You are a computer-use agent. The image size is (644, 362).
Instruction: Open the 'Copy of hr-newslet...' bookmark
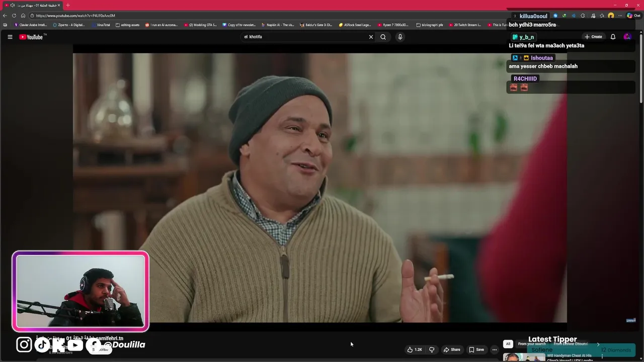click(239, 25)
